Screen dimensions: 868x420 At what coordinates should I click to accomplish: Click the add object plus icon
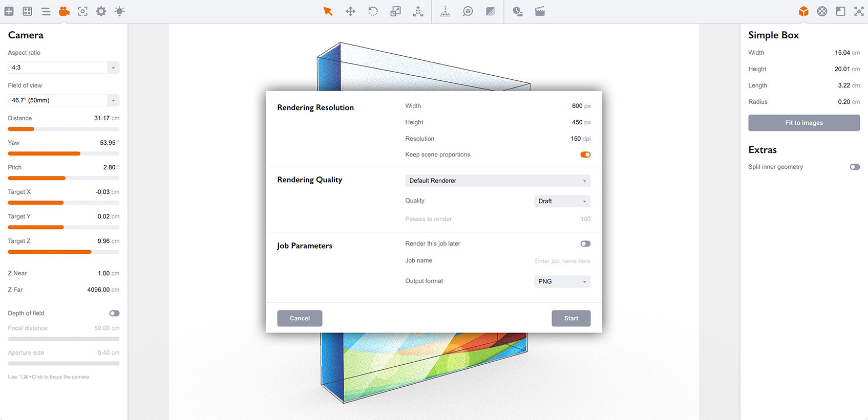pyautogui.click(x=9, y=11)
